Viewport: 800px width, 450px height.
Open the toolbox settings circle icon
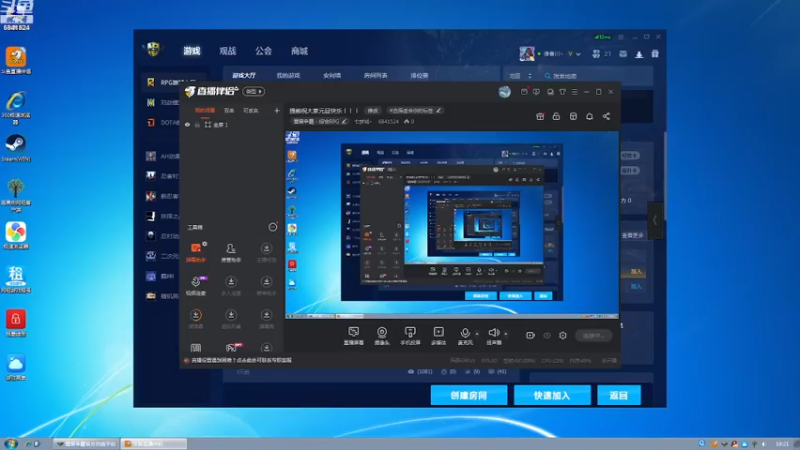(x=273, y=227)
